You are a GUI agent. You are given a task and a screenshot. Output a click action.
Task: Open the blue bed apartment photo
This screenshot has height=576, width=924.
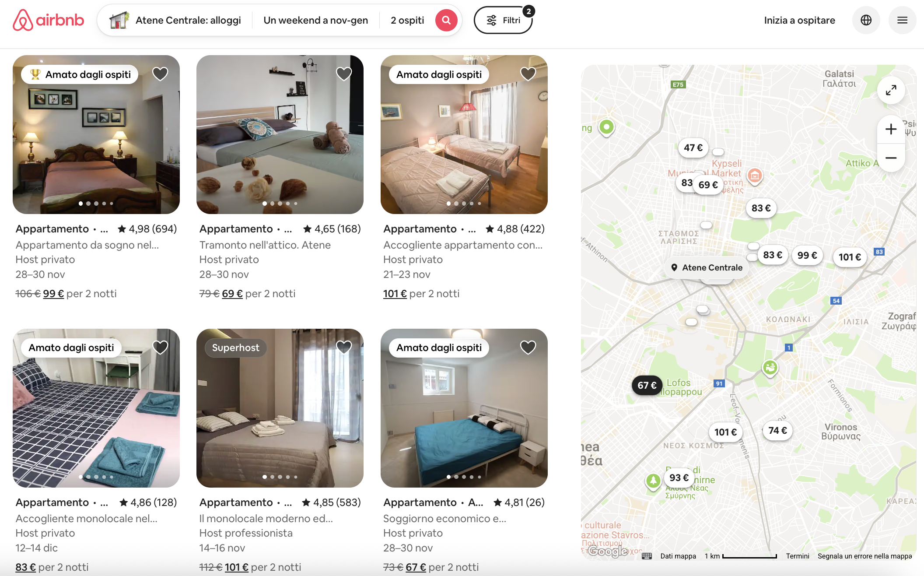pyautogui.click(x=464, y=408)
